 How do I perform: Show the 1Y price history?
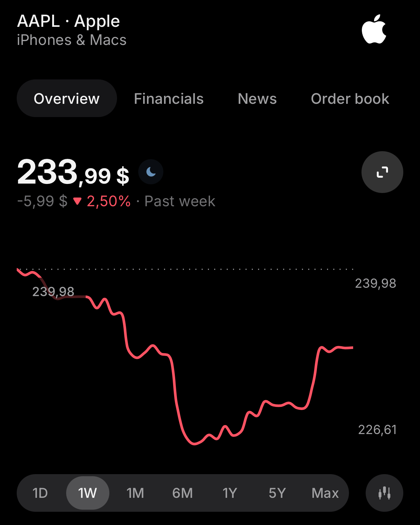(230, 493)
